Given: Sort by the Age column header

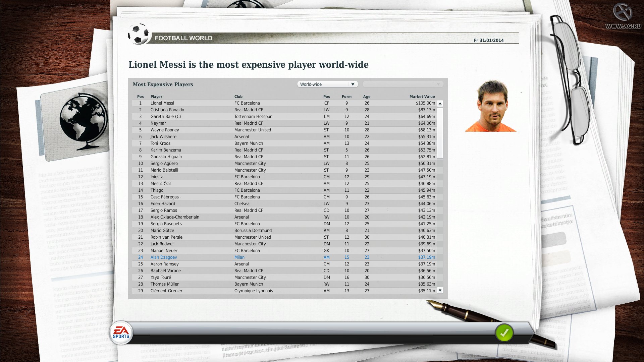Looking at the screenshot, I should pyautogui.click(x=367, y=97).
